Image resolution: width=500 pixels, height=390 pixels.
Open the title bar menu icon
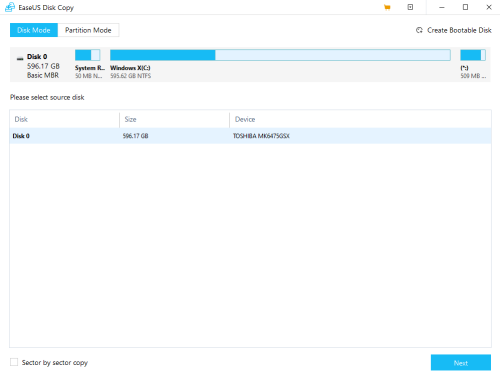coord(410,7)
